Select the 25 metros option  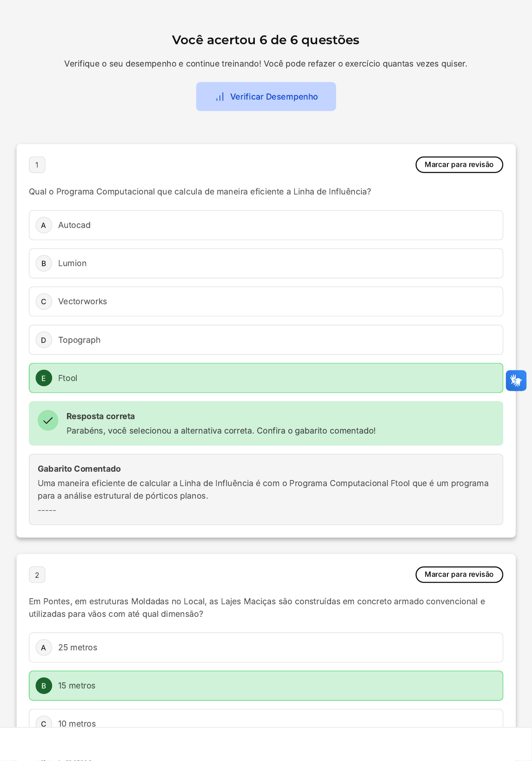tap(266, 648)
